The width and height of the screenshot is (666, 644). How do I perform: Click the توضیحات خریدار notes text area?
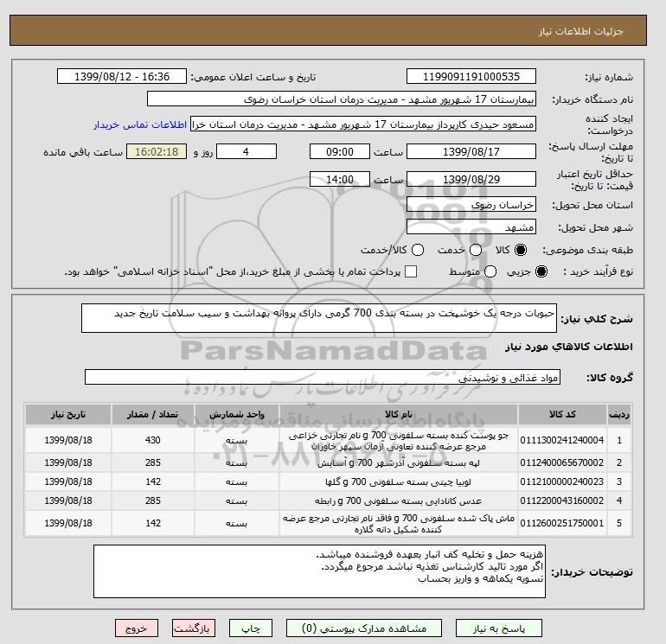point(319,571)
